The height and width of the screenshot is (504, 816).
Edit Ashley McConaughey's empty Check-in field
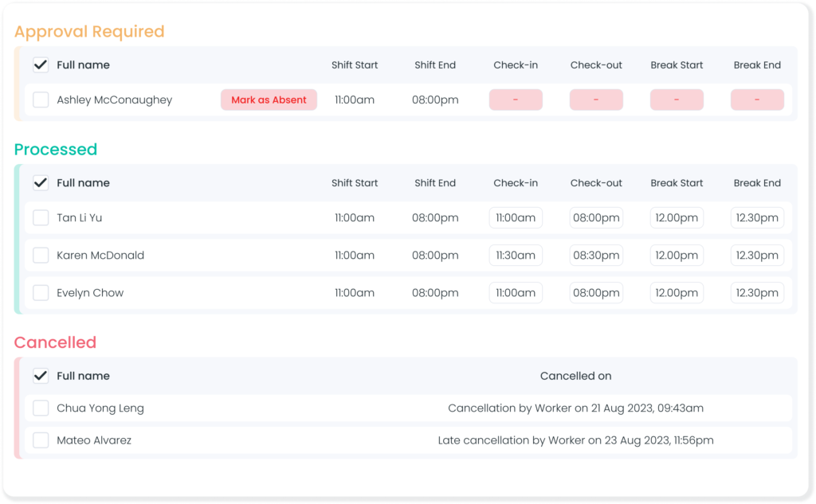click(516, 100)
